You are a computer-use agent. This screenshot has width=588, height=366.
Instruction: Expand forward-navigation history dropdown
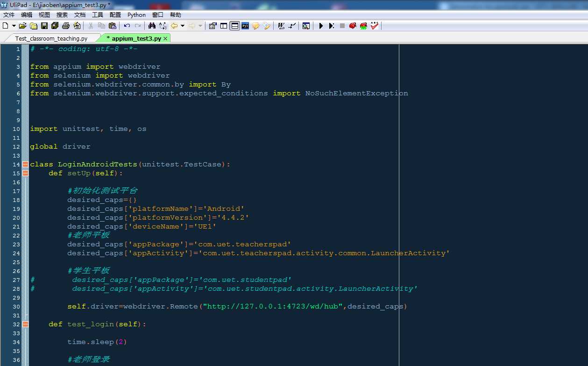click(x=200, y=26)
